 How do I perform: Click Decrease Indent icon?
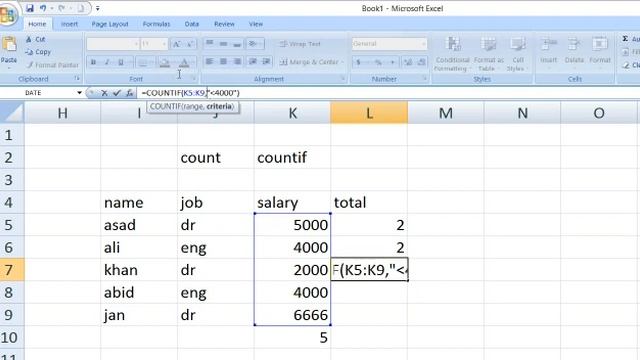(253, 61)
